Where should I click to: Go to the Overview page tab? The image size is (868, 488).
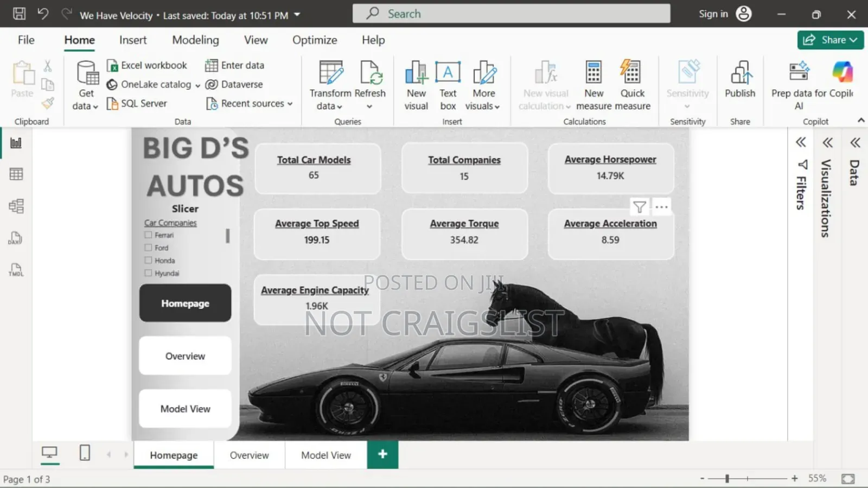point(249,455)
